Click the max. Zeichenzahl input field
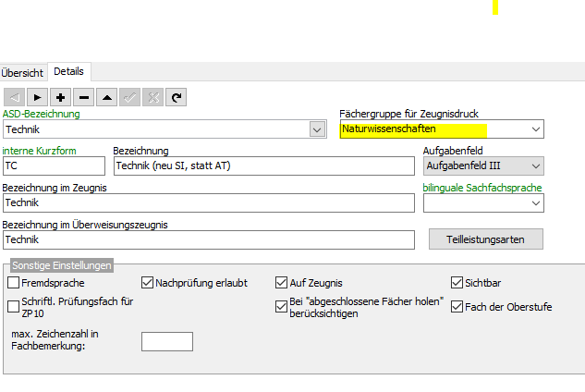Image resolution: width=585 pixels, height=392 pixels. tap(166, 342)
